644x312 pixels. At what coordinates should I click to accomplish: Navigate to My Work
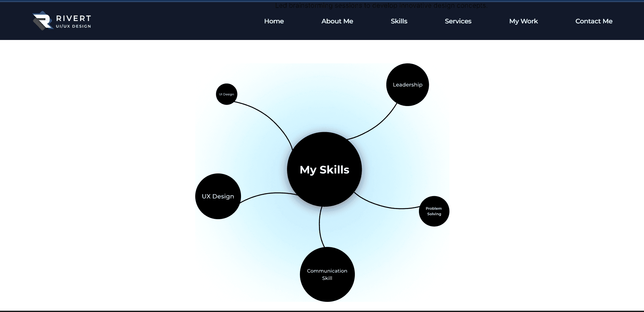pyautogui.click(x=523, y=21)
